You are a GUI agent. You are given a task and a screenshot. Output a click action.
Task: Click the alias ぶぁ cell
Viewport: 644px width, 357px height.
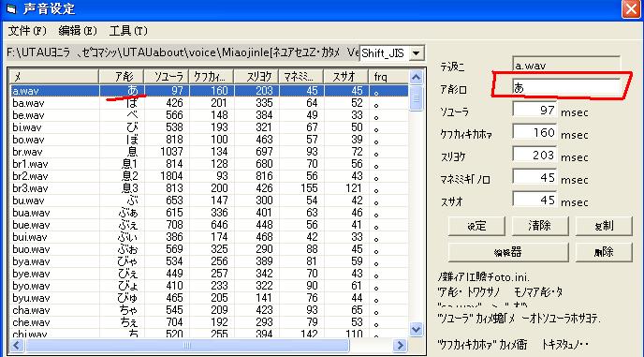[127, 213]
